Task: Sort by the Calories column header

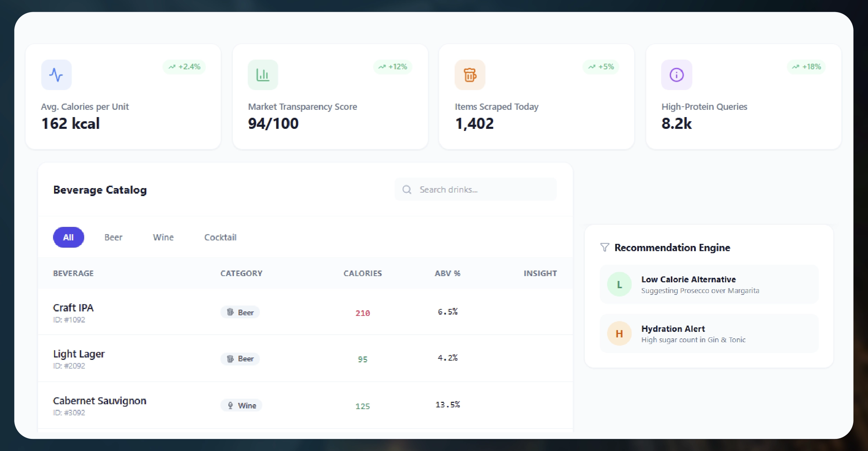Action: (362, 273)
